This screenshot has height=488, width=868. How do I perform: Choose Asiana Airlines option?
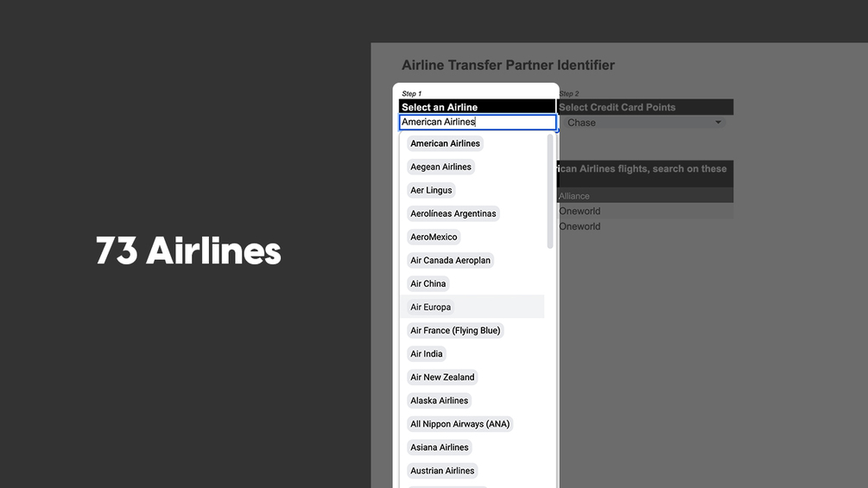439,447
